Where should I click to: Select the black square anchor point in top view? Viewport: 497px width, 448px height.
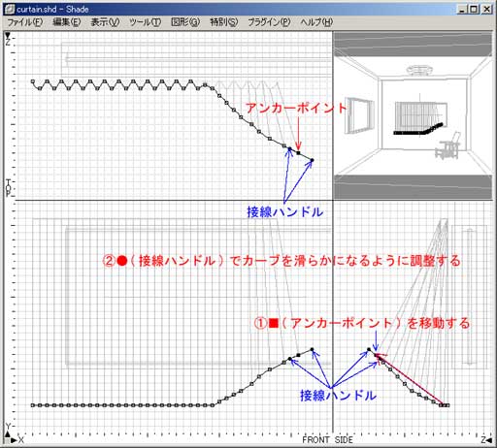(298, 153)
